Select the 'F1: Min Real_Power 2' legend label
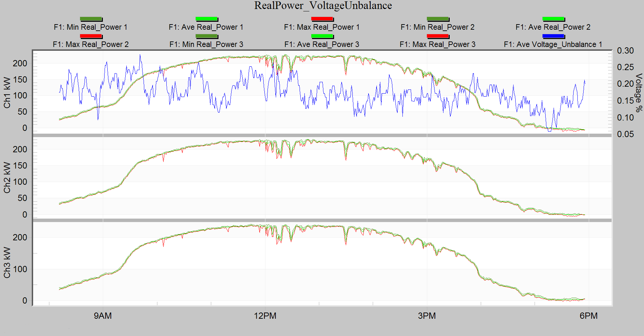 pos(437,27)
